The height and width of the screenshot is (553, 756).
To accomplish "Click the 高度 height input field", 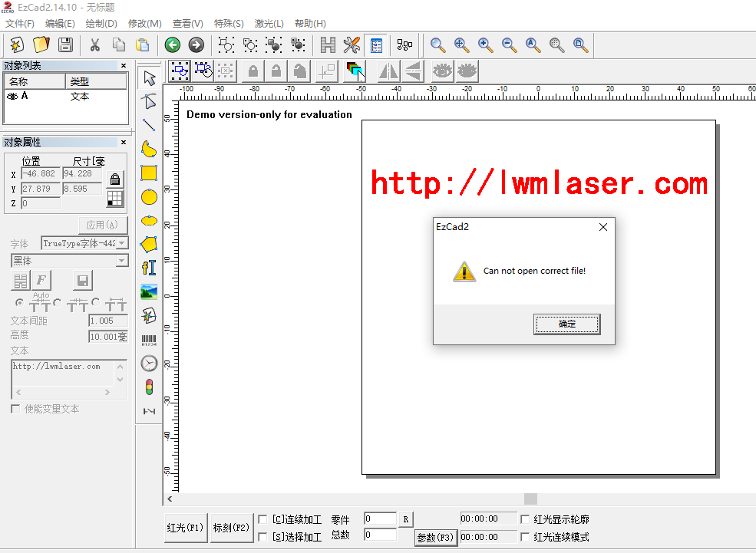I will (x=108, y=337).
